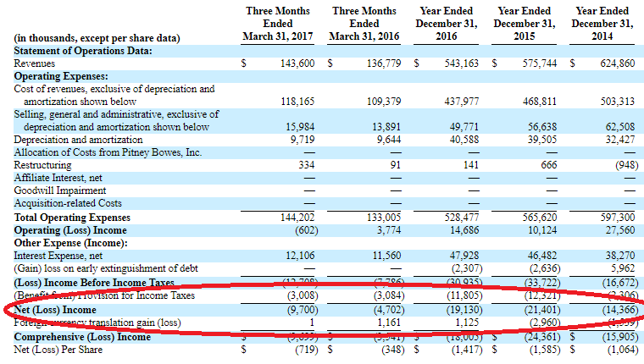
Task: Select revenues value 575,744
Action: click(540, 63)
